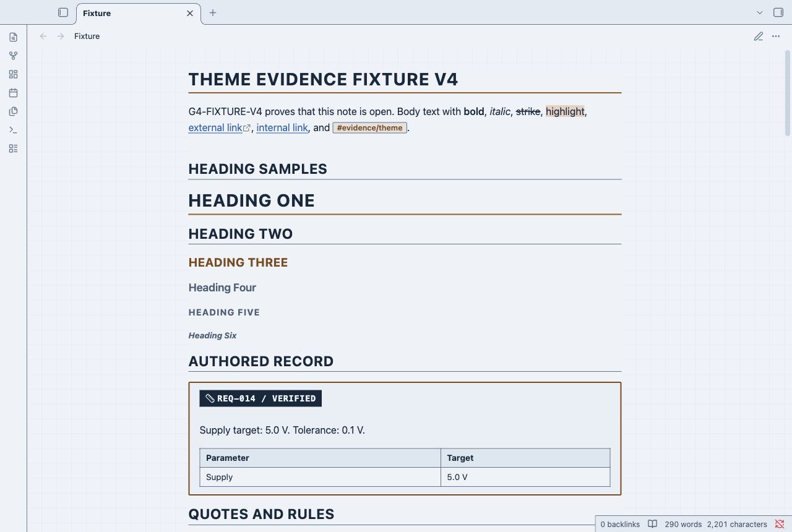This screenshot has width=792, height=532.
Task: Toggle reading view book icon in status bar
Action: [x=652, y=524]
